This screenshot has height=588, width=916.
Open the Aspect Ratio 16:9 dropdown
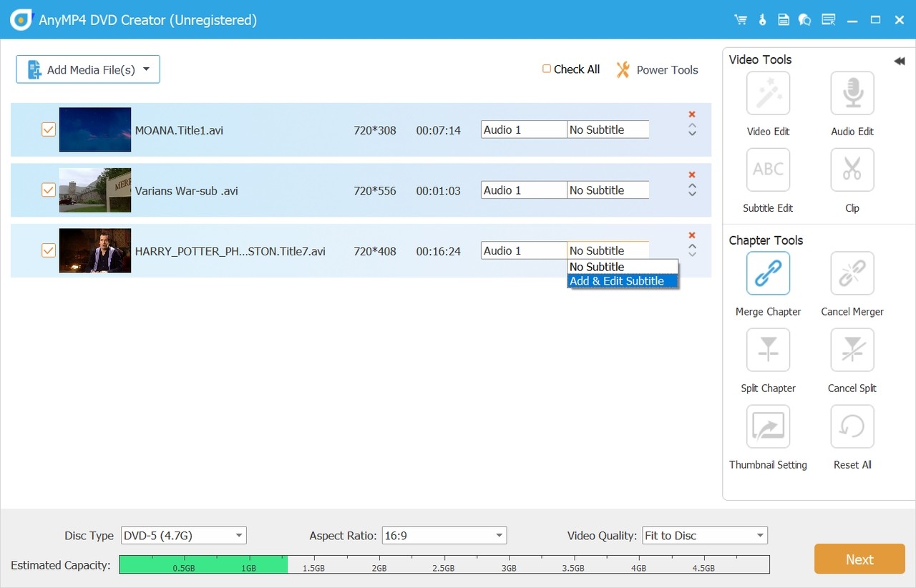(444, 535)
